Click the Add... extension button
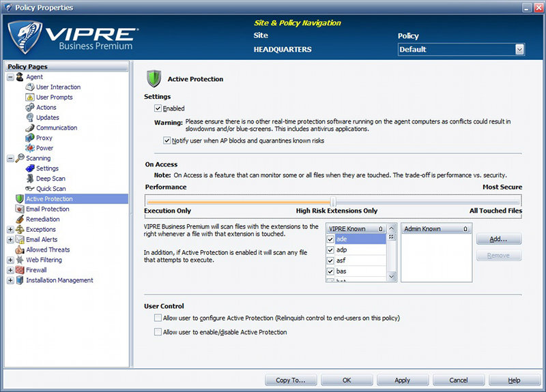Screen dimensions: 546x392 pos(499,239)
